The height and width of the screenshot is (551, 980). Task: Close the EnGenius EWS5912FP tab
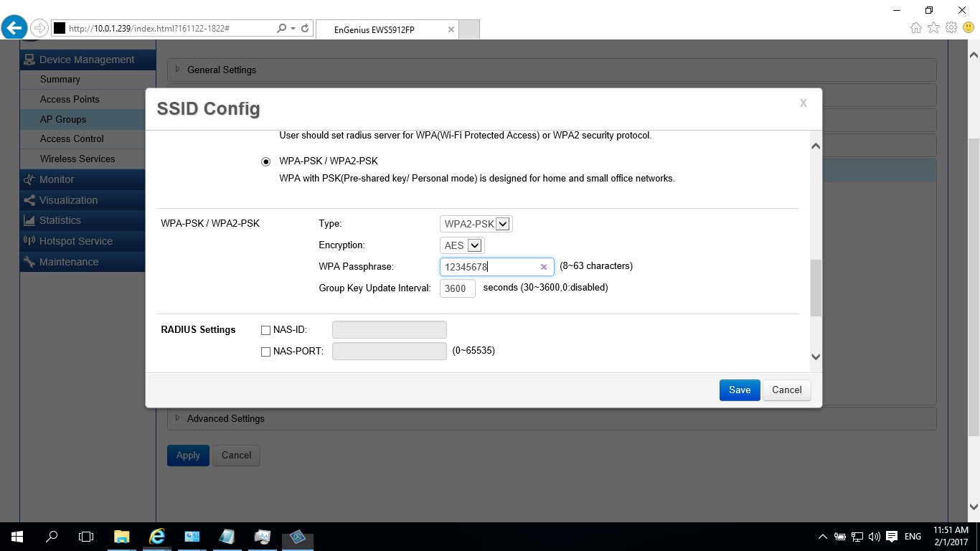tap(451, 29)
